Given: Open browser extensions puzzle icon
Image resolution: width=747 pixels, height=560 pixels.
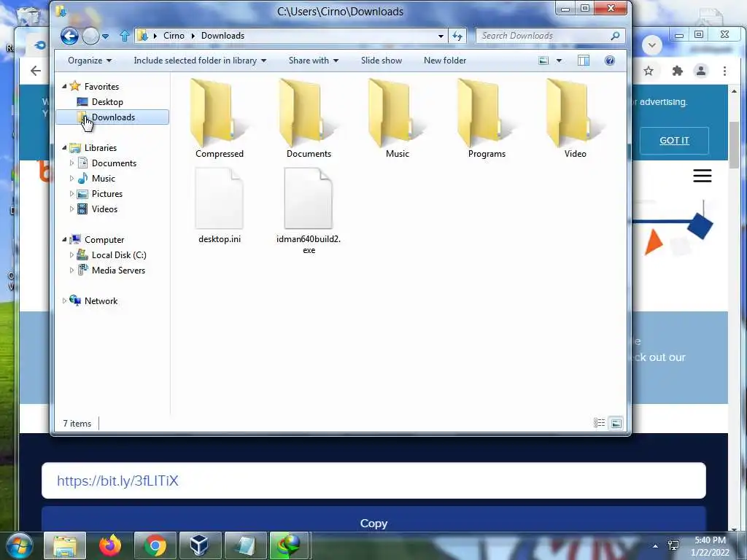Looking at the screenshot, I should (x=677, y=71).
